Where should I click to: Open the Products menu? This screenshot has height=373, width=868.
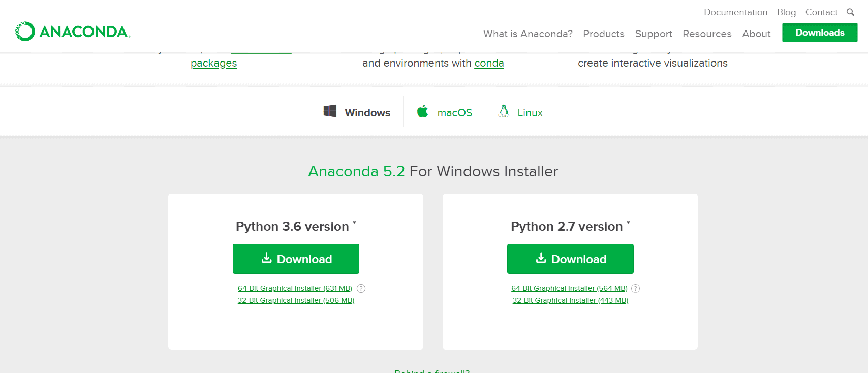[x=604, y=34]
